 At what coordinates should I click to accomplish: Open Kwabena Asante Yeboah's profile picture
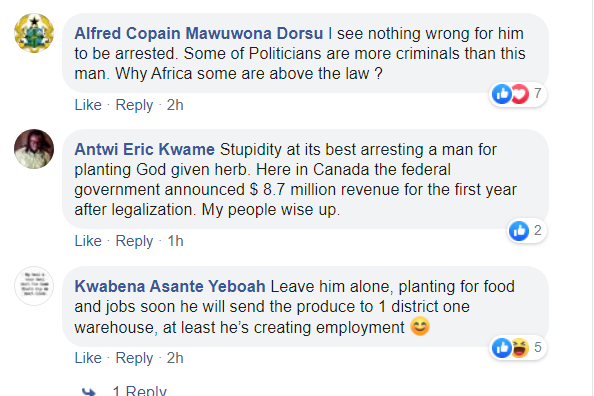(x=34, y=286)
